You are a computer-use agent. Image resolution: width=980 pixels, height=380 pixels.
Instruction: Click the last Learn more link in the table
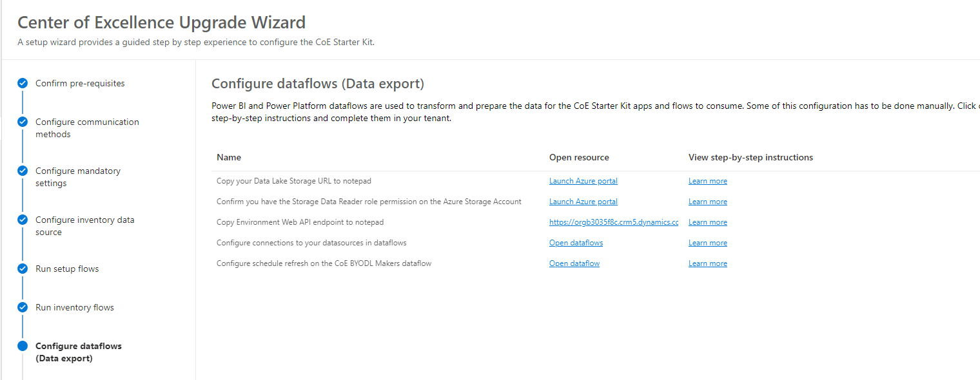[707, 263]
